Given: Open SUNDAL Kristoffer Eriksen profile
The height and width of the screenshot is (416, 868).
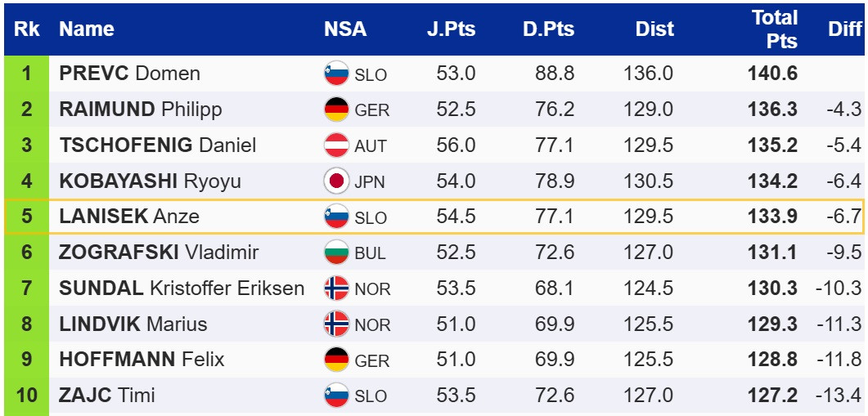Looking at the screenshot, I should pos(182,289).
